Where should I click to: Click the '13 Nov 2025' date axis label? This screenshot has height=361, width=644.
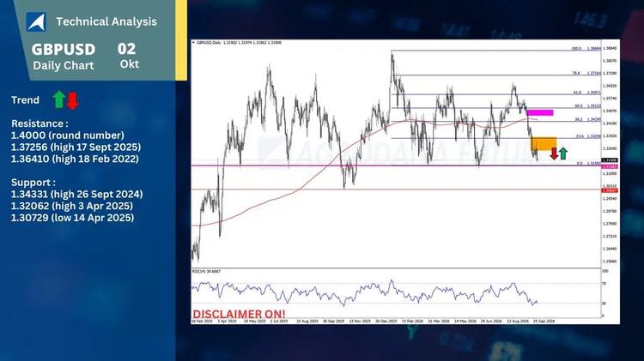tap(360, 322)
